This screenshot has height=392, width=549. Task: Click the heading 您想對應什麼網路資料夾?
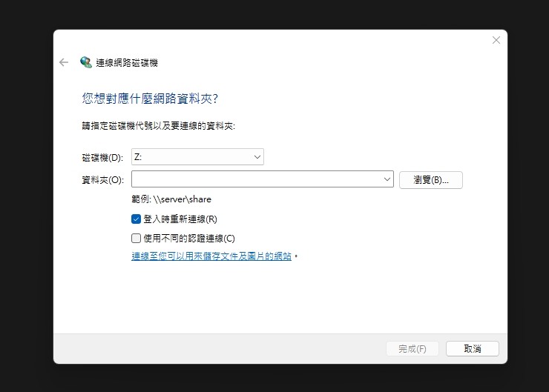point(150,99)
